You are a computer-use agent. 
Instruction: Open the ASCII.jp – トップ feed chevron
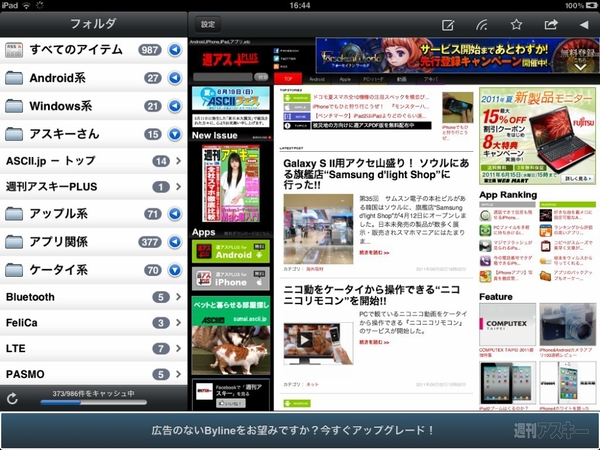click(x=179, y=161)
